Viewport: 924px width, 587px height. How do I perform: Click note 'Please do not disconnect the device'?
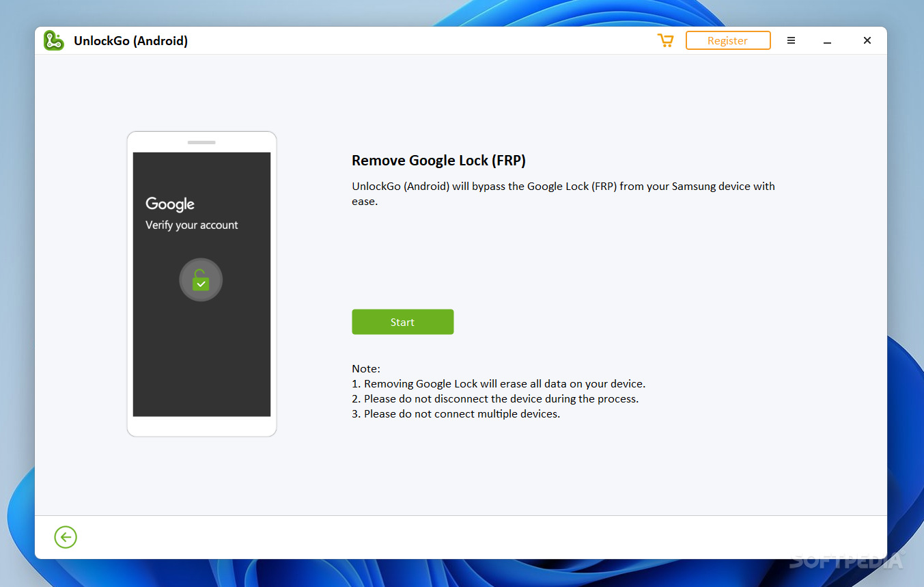click(495, 399)
